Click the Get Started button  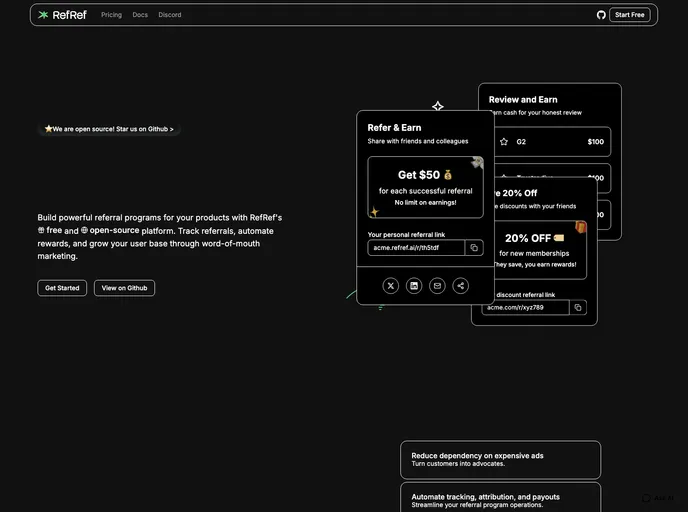pyautogui.click(x=62, y=288)
